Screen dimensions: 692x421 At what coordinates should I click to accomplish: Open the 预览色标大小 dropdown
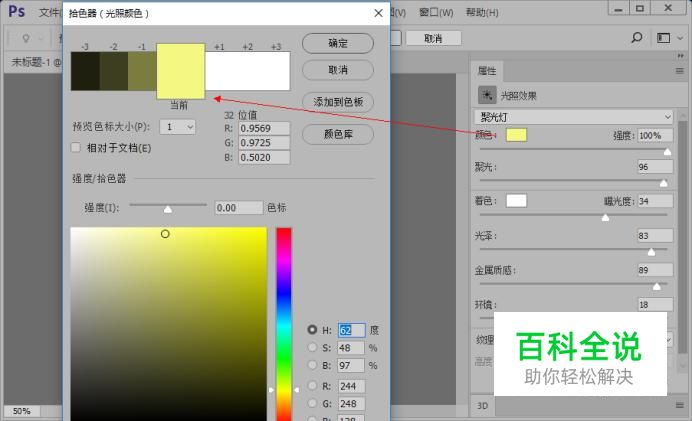(177, 127)
